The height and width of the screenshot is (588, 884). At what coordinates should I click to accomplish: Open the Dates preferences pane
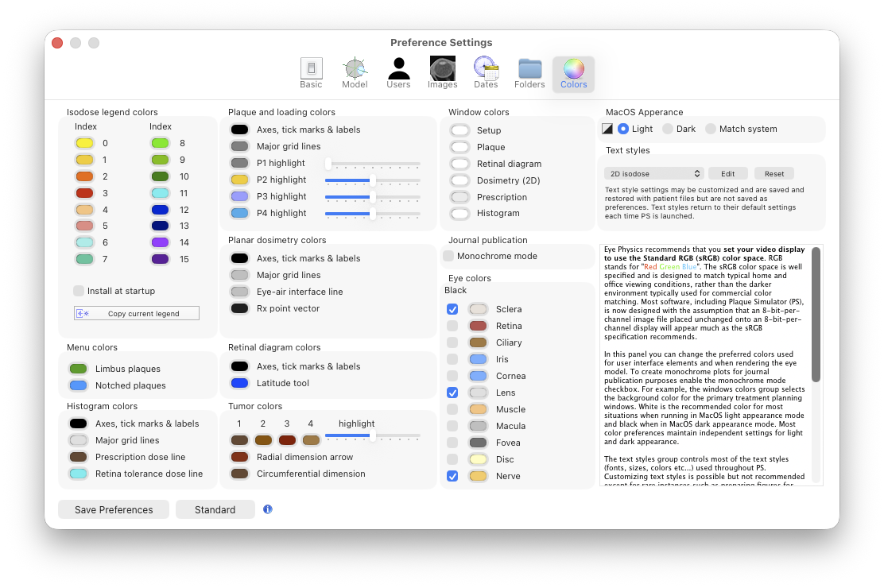click(486, 73)
